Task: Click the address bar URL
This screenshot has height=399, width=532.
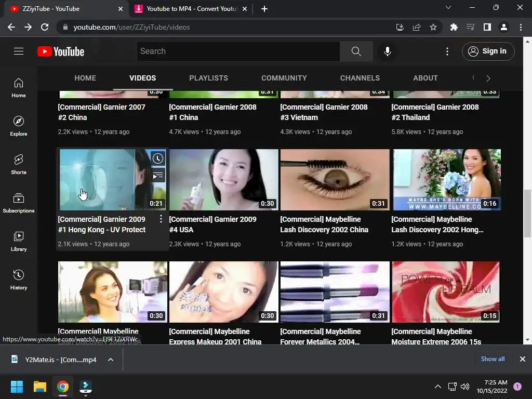Action: click(x=131, y=27)
